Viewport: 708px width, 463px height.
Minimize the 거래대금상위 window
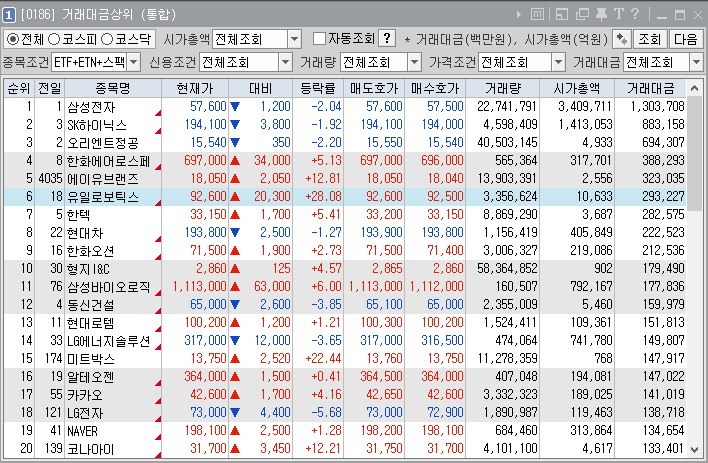click(x=662, y=16)
